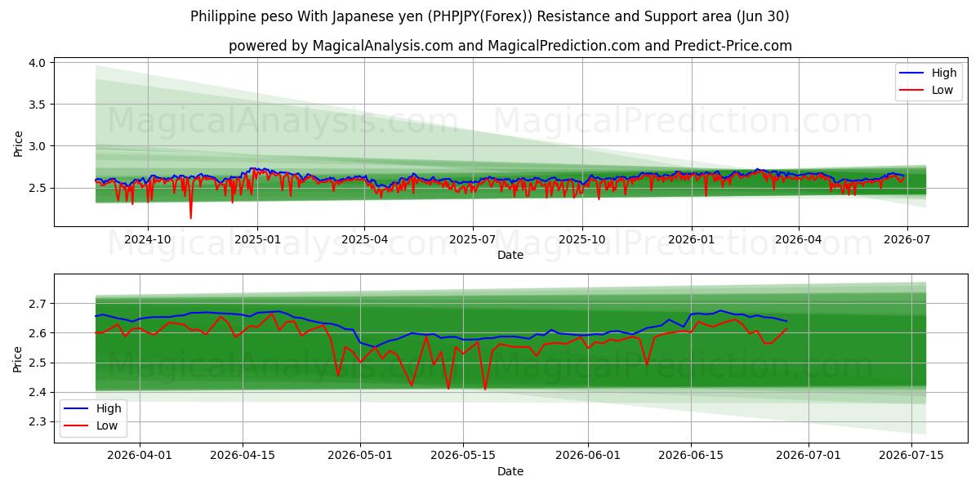
Task: Click the 2026-06-01 tick label on bottom chart
Action: pyautogui.click(x=588, y=457)
